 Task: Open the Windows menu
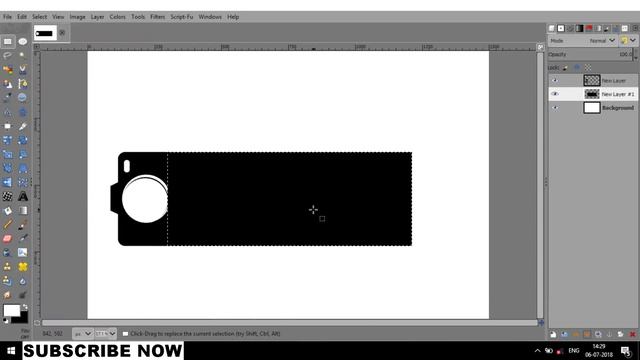click(x=210, y=17)
